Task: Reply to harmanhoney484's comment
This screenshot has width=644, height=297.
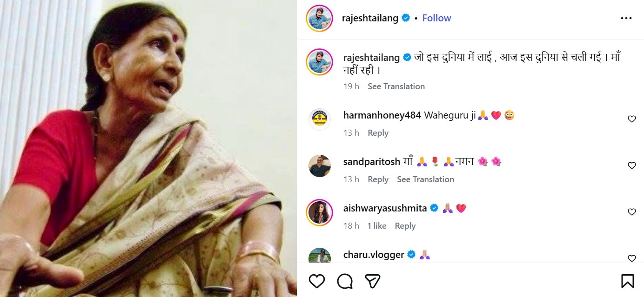Action: click(x=378, y=133)
